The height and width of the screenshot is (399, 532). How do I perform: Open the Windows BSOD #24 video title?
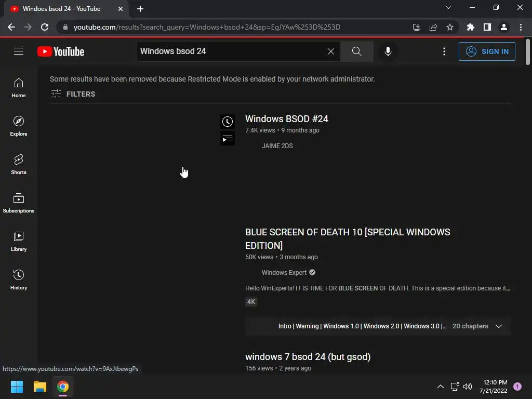(287, 119)
